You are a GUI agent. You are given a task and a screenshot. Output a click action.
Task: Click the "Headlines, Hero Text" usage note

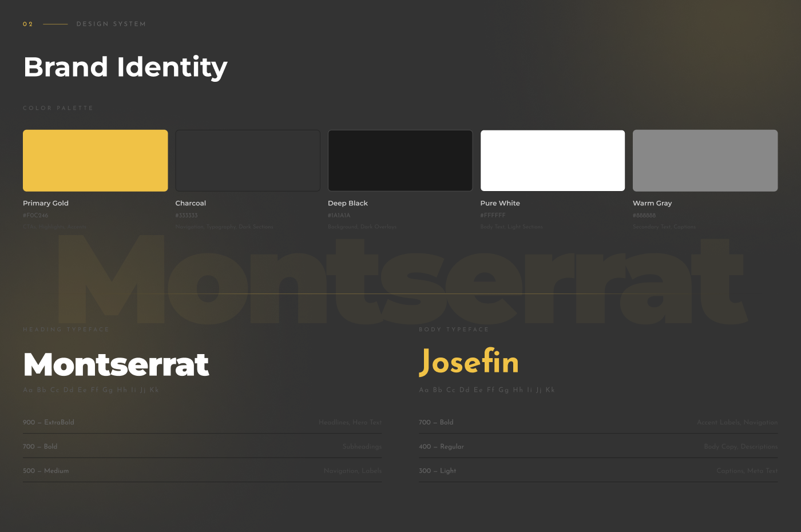[x=350, y=423]
